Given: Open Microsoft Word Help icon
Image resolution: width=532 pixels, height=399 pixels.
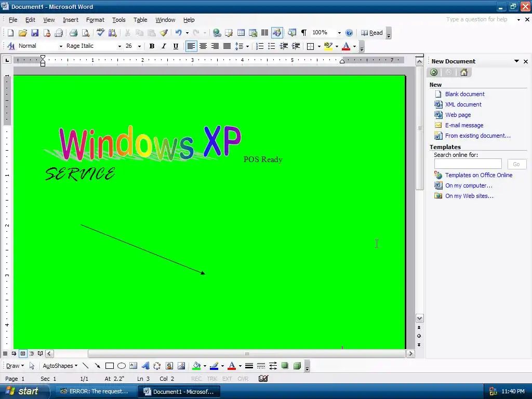Looking at the screenshot, I should tap(349, 33).
